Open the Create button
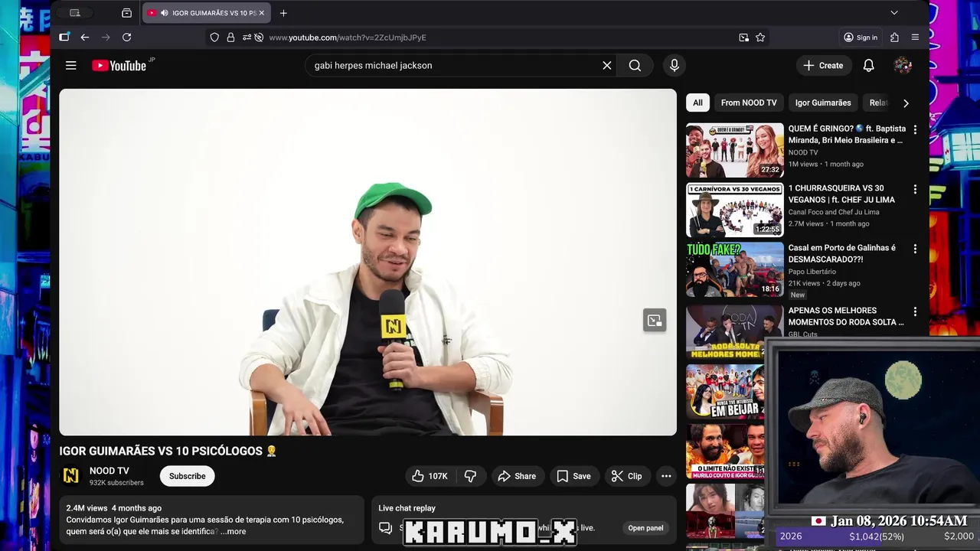The image size is (980, 551). point(823,65)
